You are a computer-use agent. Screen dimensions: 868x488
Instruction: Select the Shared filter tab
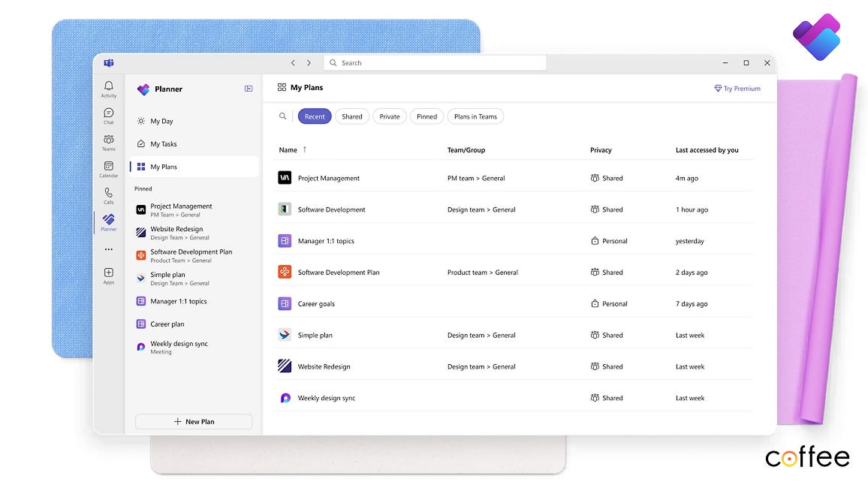(x=352, y=116)
